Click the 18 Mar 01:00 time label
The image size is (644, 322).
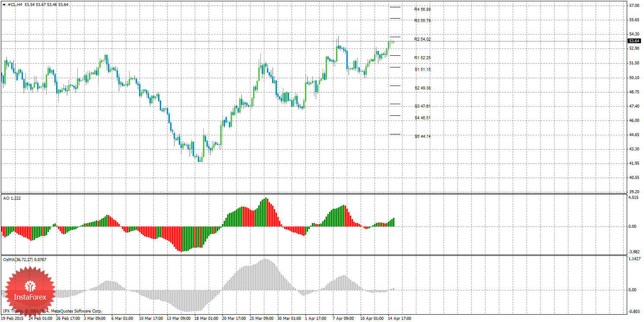point(206,319)
